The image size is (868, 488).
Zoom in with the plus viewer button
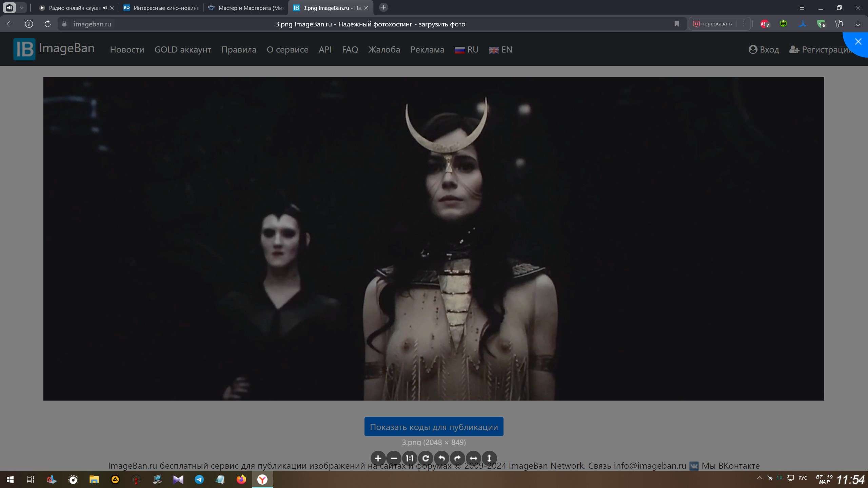coord(378,459)
